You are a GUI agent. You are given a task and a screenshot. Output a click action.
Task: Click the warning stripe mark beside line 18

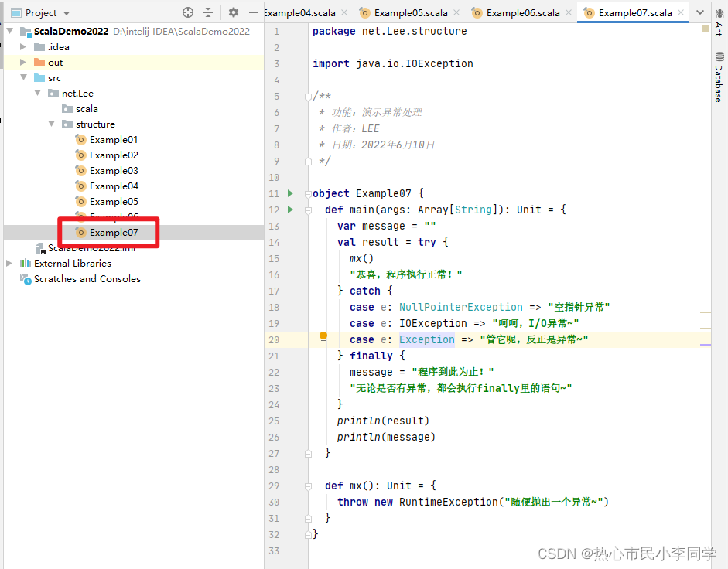tap(706, 312)
